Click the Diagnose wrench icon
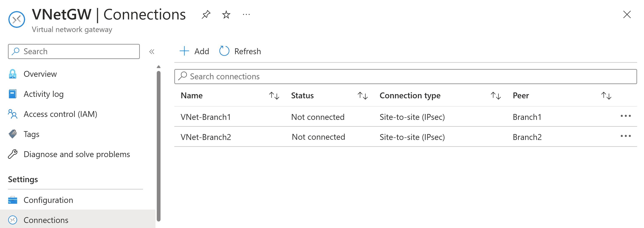The image size is (644, 228). coord(13,154)
